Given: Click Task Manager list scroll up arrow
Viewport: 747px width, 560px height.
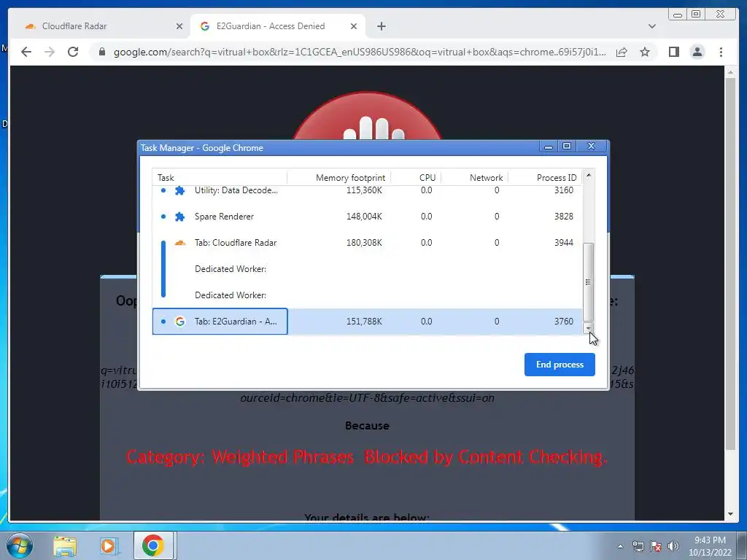Looking at the screenshot, I should (x=589, y=175).
